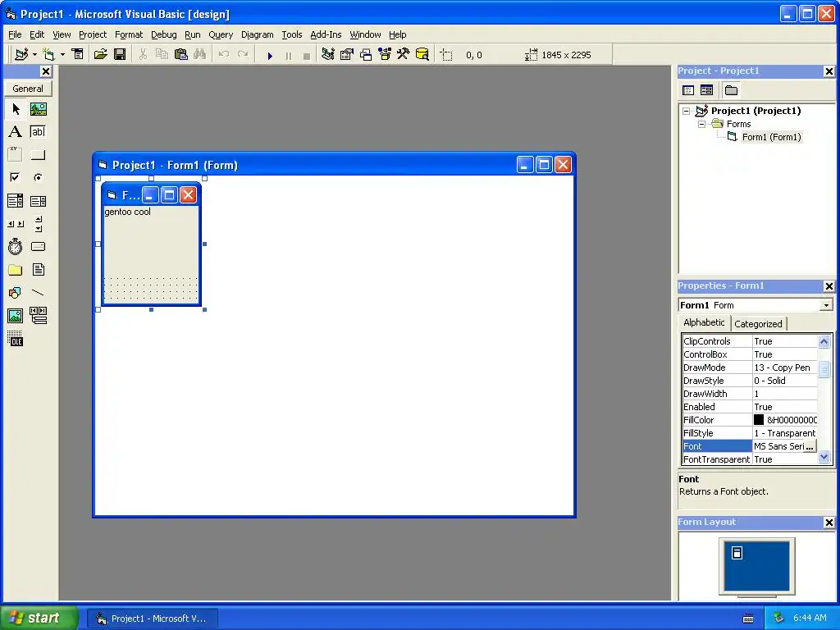Select the vertical scrollbar tool
Screen dimensions: 840x630
[38, 224]
